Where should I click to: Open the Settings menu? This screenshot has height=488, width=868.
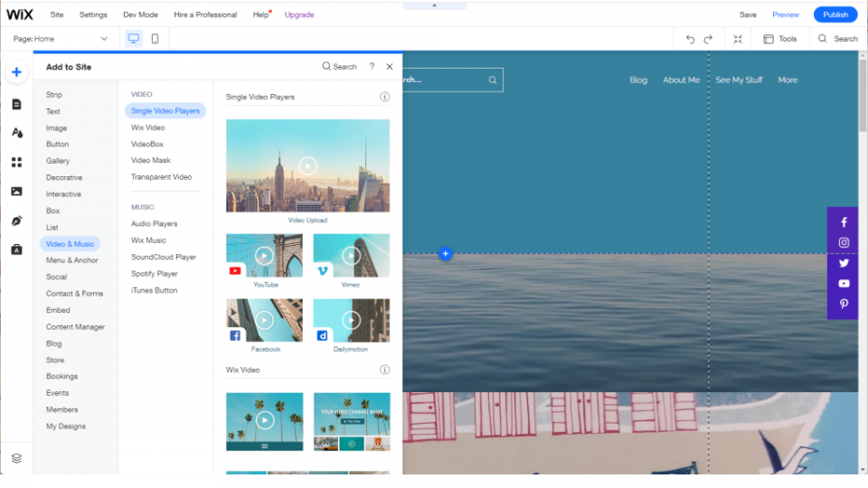[93, 15]
